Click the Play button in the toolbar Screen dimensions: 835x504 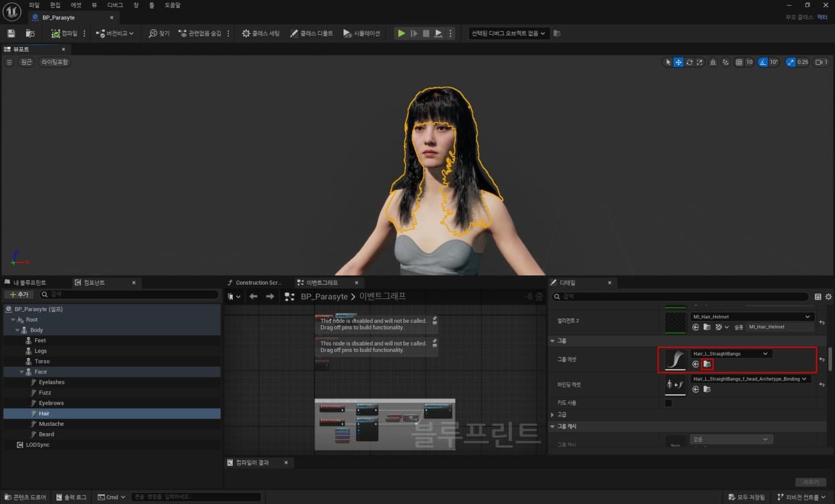pyautogui.click(x=401, y=33)
